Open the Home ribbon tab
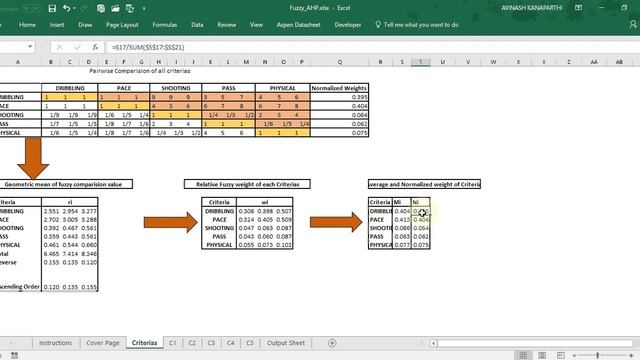 tap(27, 24)
